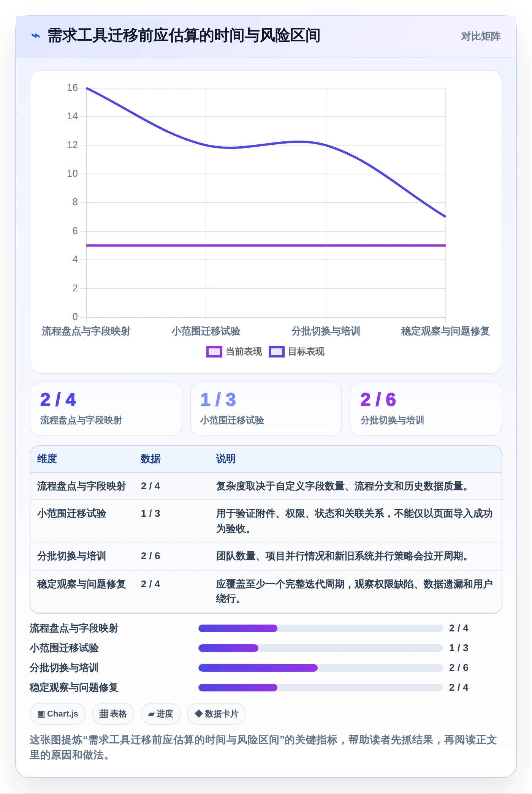Click table cell 流程盘点与字段映射

tap(81, 486)
